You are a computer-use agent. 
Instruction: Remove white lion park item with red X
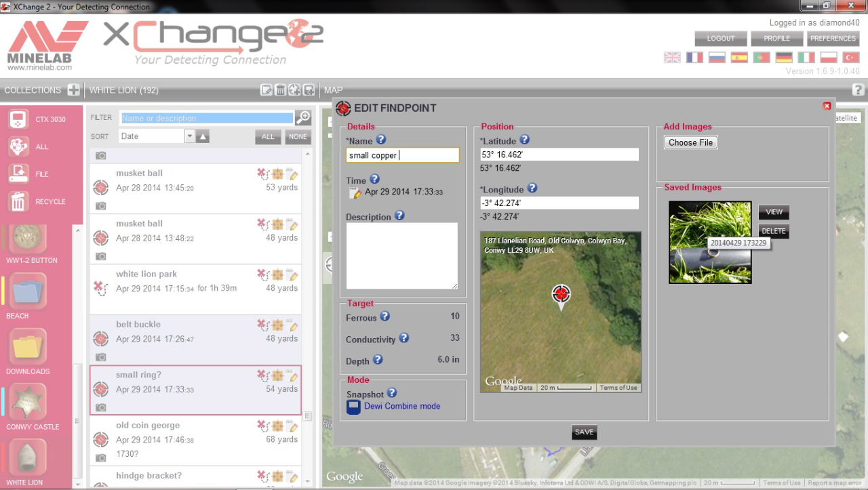(x=262, y=274)
